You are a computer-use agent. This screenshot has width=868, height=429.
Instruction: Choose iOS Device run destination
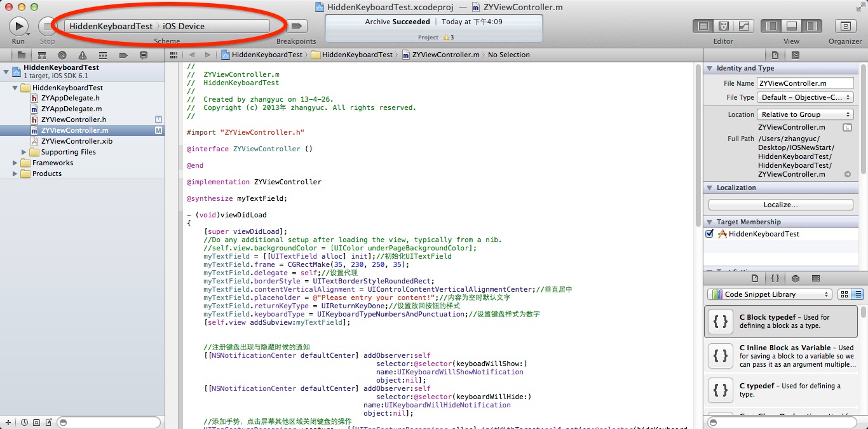pyautogui.click(x=184, y=26)
